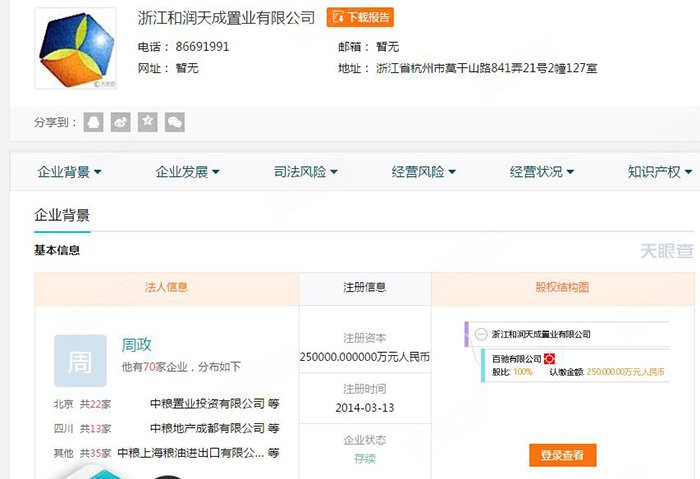Open the 经营状况 dropdown menu

coord(542,171)
